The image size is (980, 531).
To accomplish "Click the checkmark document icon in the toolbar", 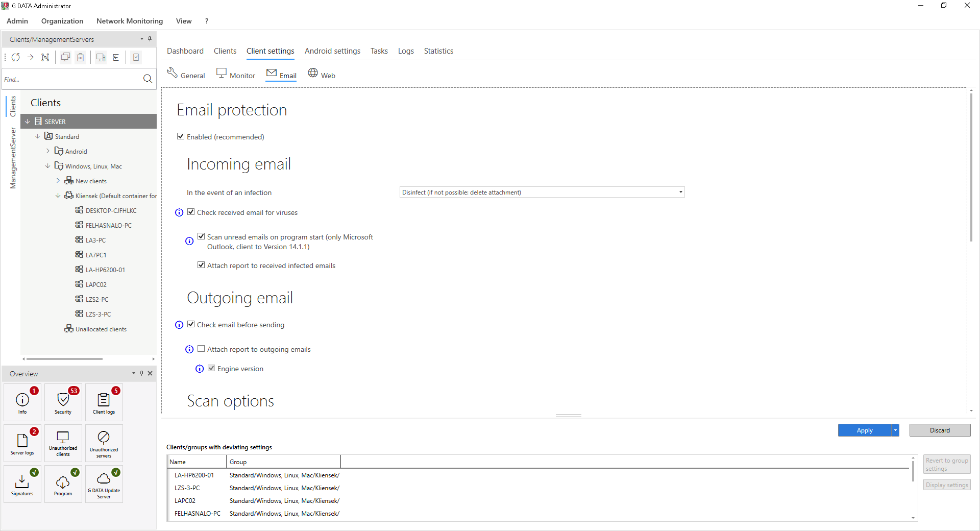I will click(136, 57).
